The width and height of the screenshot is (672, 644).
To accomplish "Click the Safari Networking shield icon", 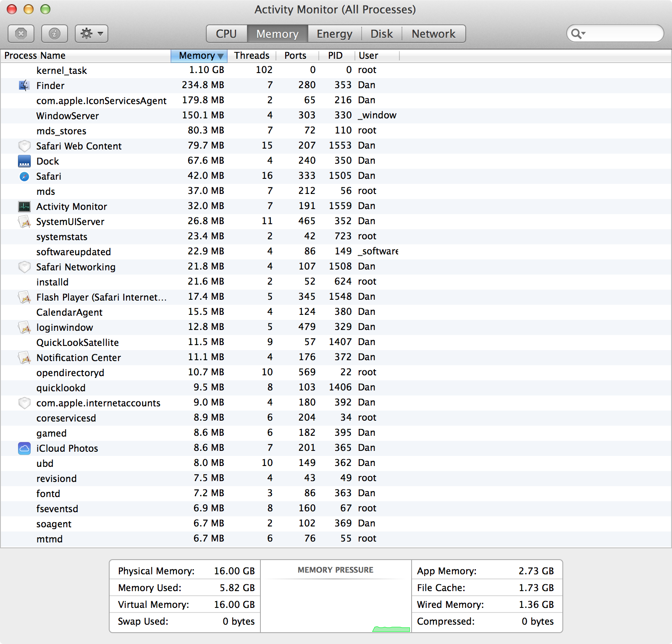I will pos(24,267).
